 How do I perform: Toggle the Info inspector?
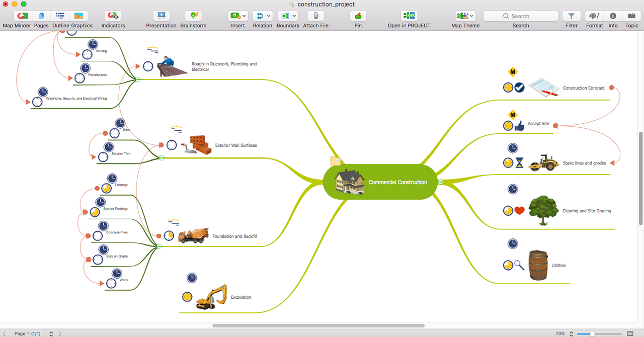click(x=613, y=16)
